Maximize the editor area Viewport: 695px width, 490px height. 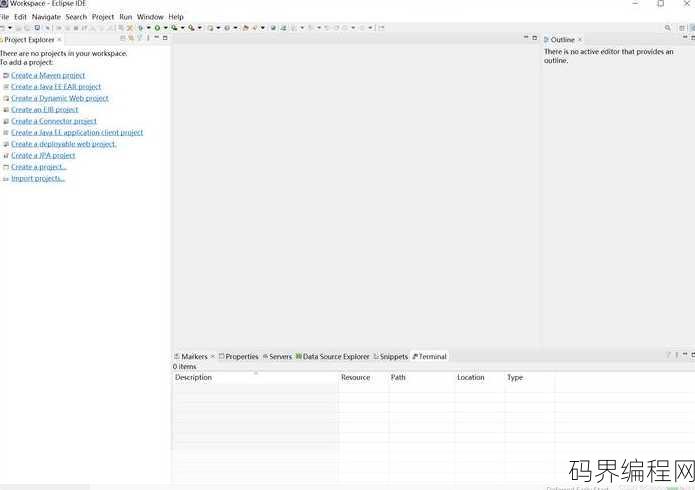click(535, 38)
